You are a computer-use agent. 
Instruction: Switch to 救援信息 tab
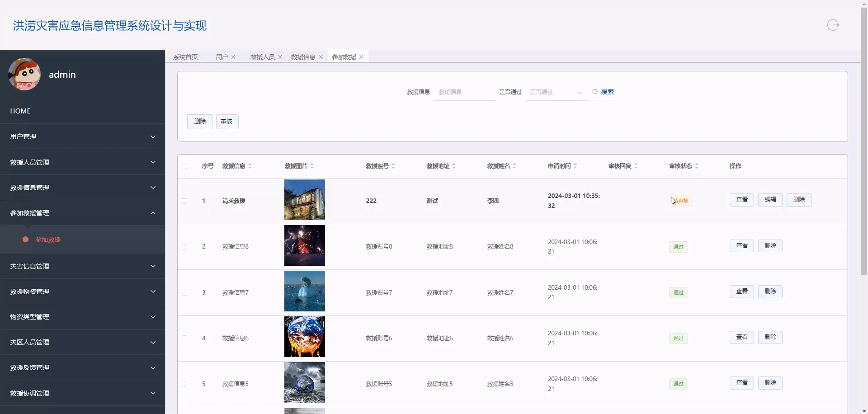click(303, 57)
